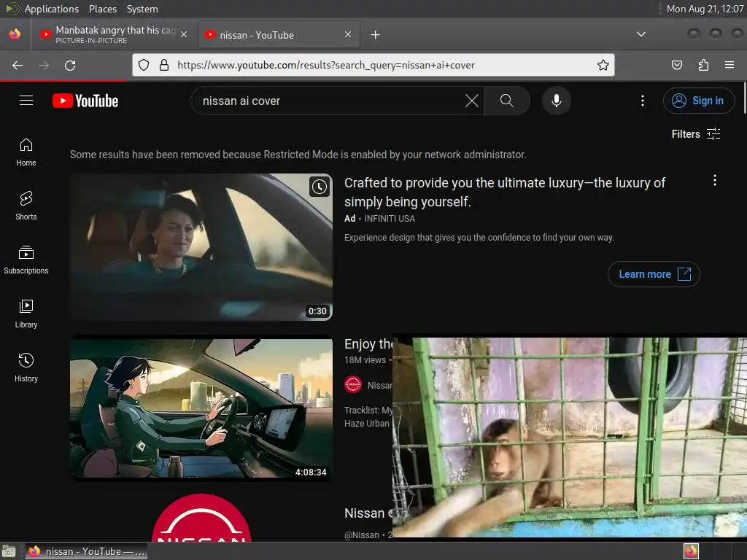Open the Pocket save icon
The width and height of the screenshot is (747, 560).
point(676,65)
